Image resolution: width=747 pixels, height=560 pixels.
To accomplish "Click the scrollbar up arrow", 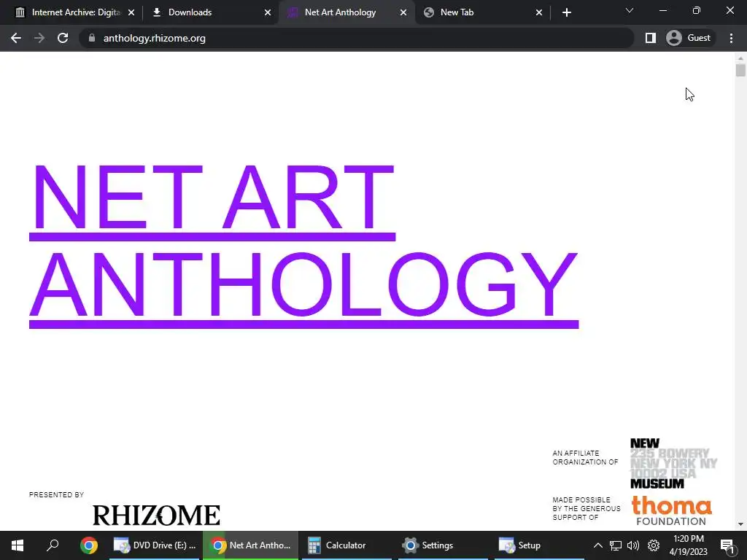I will (x=740, y=58).
